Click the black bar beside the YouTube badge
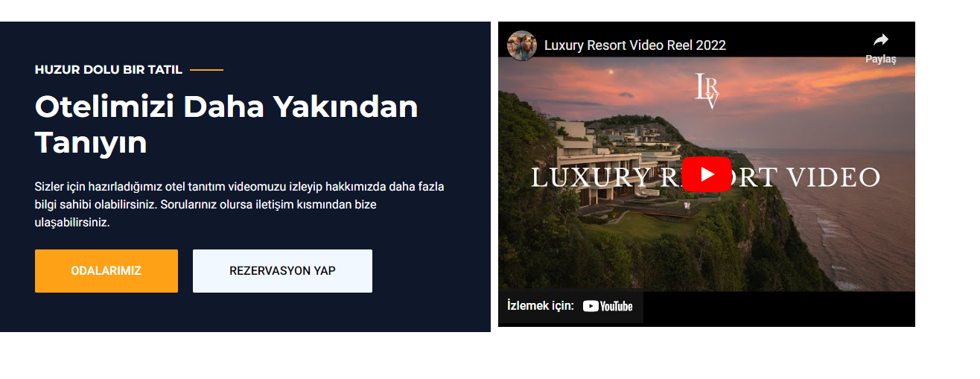 [778, 308]
